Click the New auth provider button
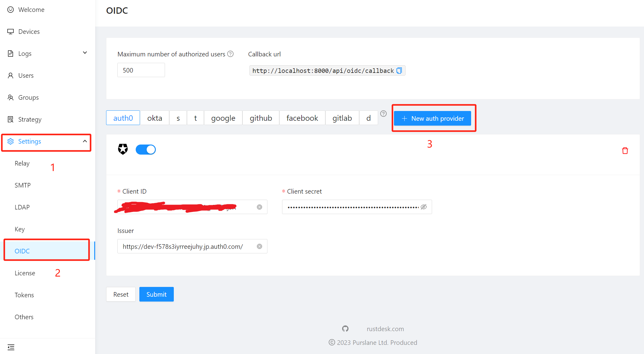 tap(432, 118)
